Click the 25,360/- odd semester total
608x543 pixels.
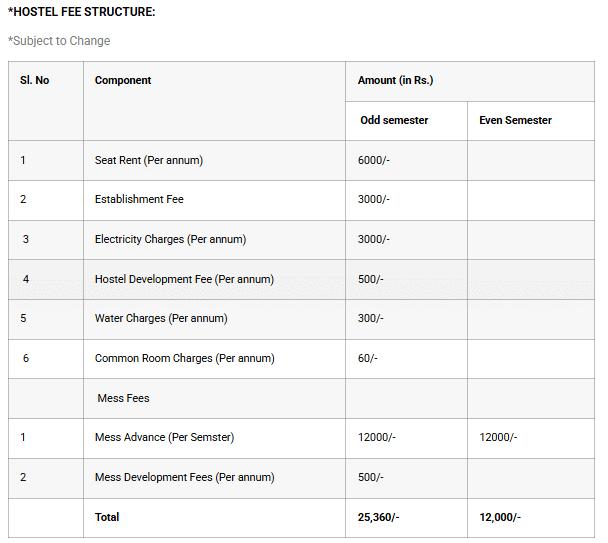click(379, 517)
